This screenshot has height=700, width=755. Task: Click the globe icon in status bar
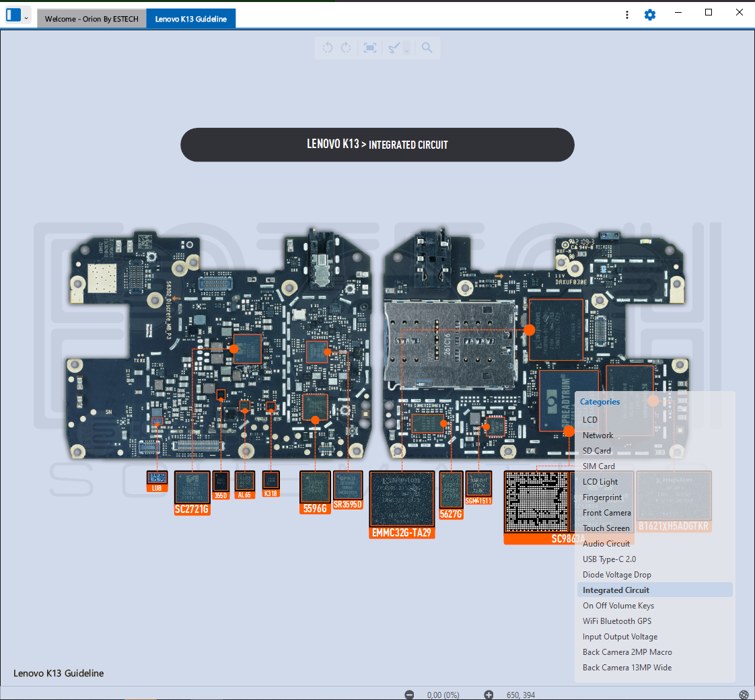coord(744,695)
